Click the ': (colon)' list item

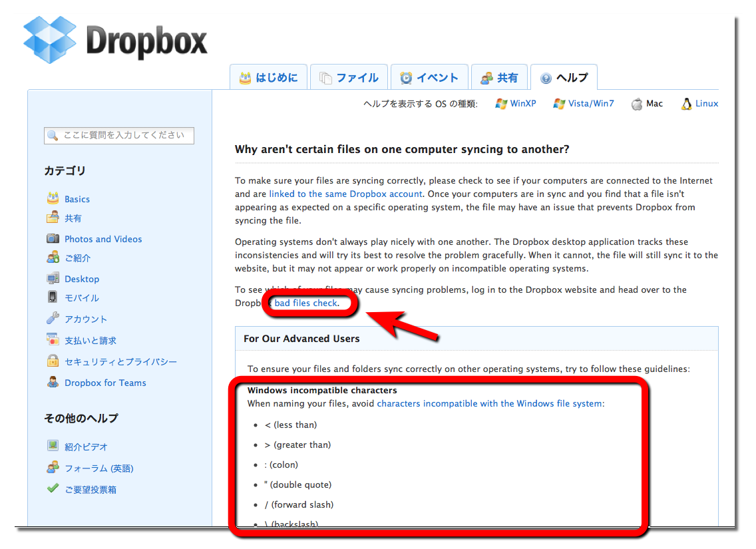pos(281,464)
